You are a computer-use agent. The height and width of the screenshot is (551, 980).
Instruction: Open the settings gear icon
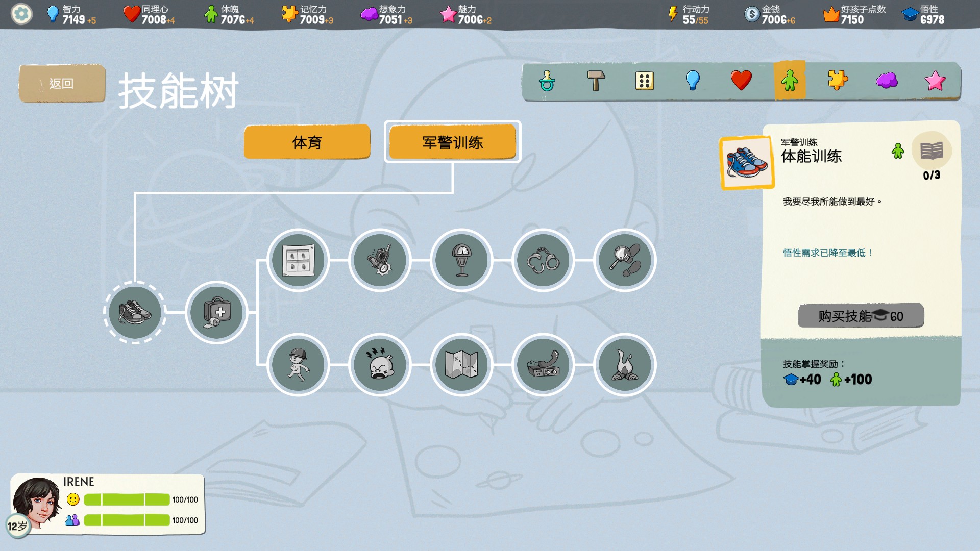[21, 14]
